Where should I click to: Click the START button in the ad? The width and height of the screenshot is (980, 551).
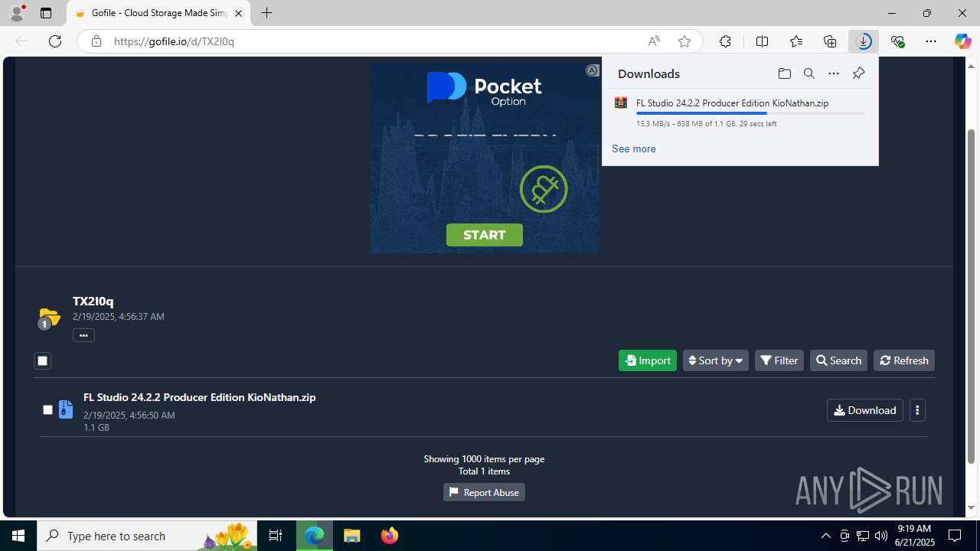485,235
